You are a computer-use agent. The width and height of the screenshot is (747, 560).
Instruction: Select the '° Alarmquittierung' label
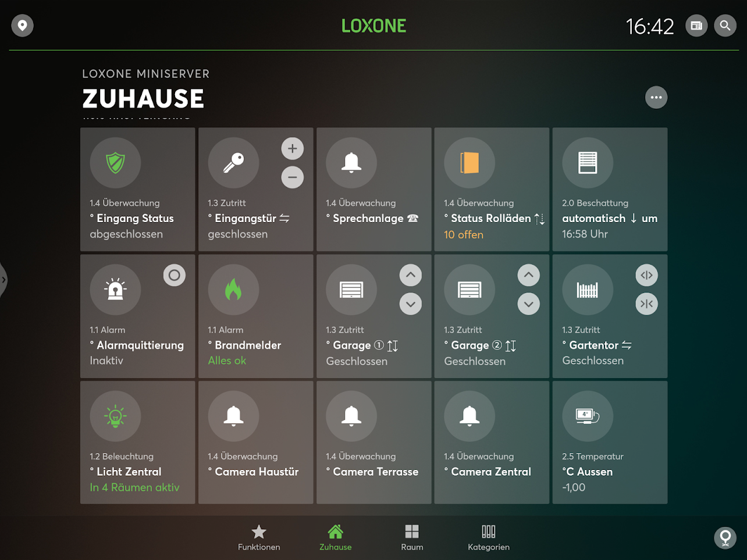[137, 345]
